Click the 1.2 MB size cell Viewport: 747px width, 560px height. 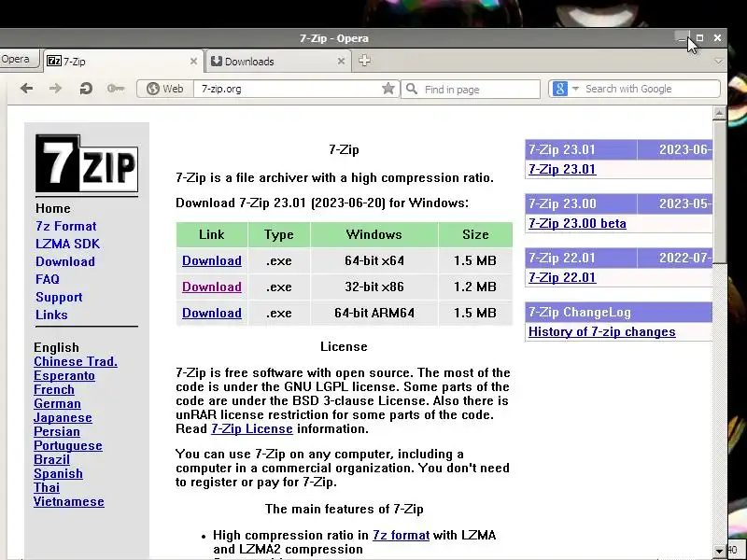click(475, 287)
